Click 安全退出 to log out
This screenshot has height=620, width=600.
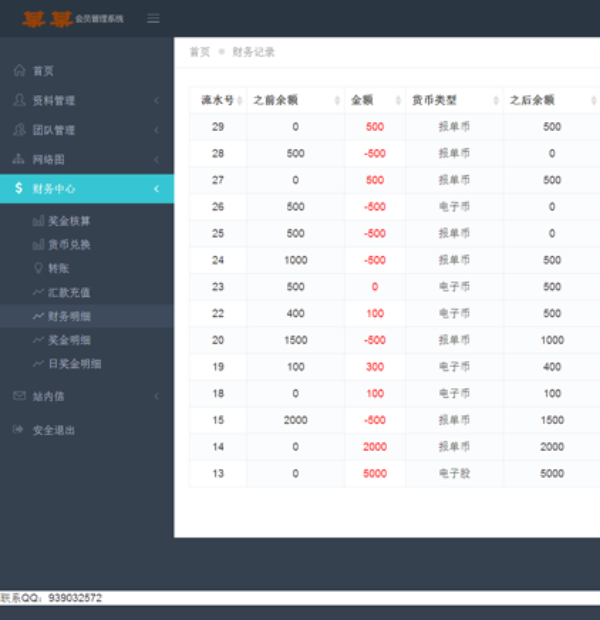point(87,430)
